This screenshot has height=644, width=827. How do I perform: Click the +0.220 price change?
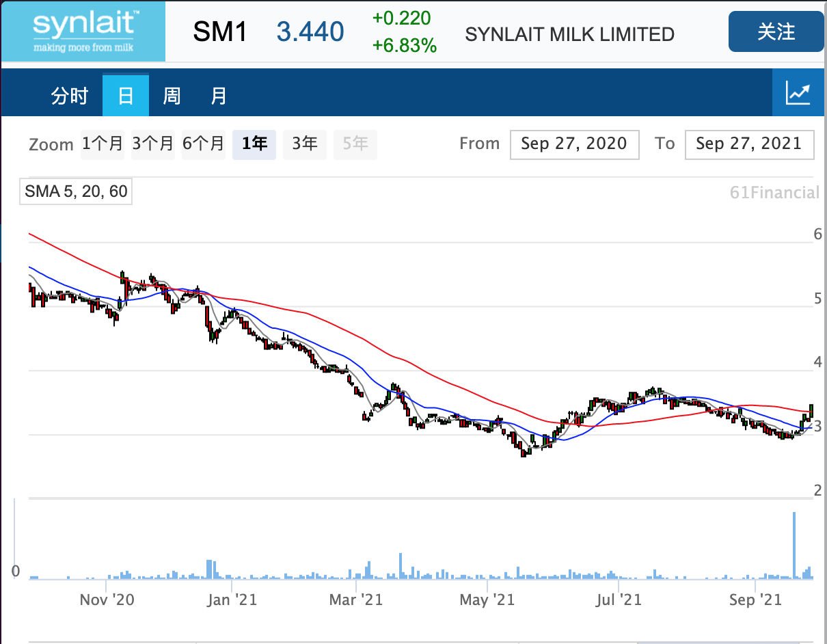(403, 18)
